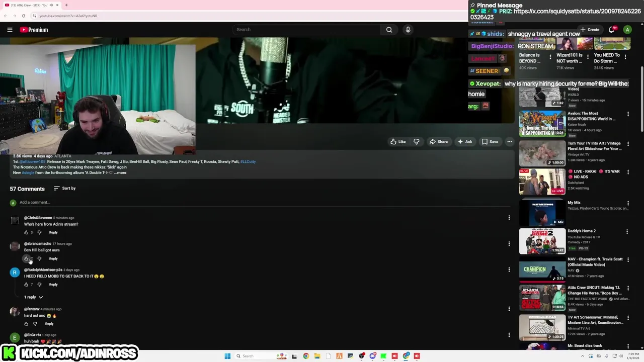Click the #single hashtag link
Image resolution: width=644 pixels, height=362 pixels.
click(x=28, y=172)
